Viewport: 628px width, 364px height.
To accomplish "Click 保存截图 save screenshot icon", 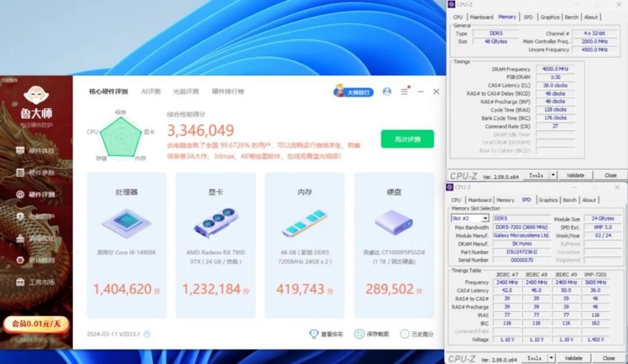I will click(372, 333).
